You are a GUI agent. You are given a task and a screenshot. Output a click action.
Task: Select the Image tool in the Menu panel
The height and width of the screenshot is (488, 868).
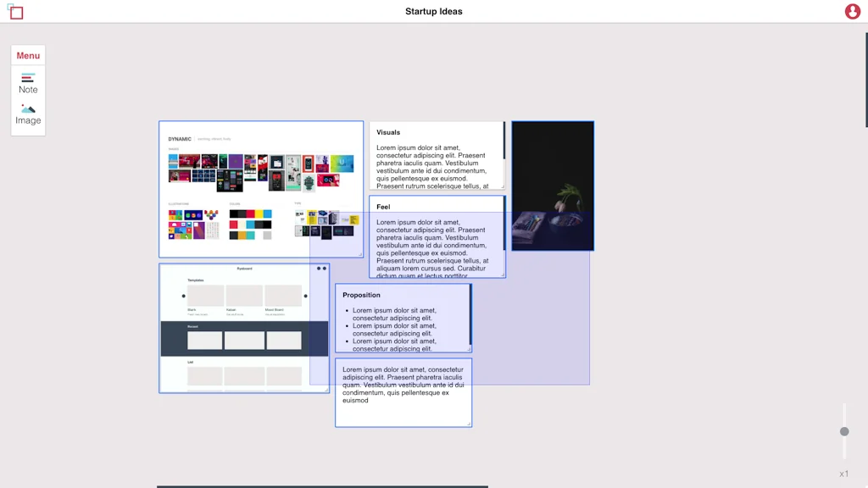coord(28,114)
